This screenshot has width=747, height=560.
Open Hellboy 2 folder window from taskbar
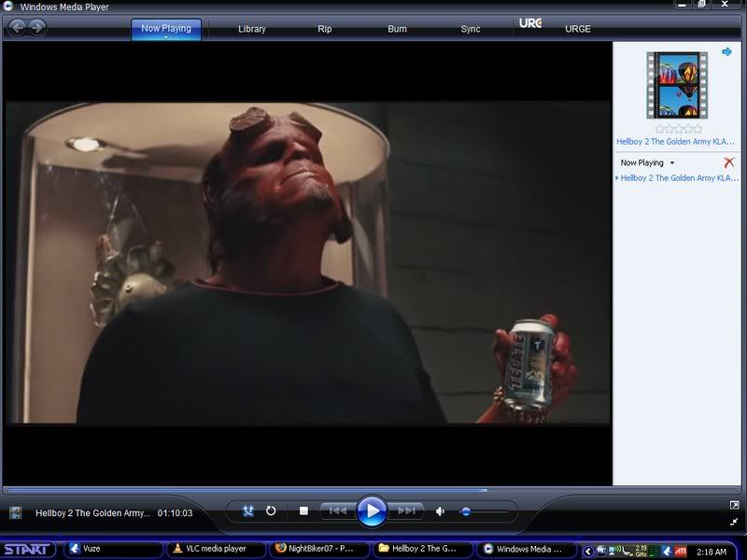coord(423,549)
